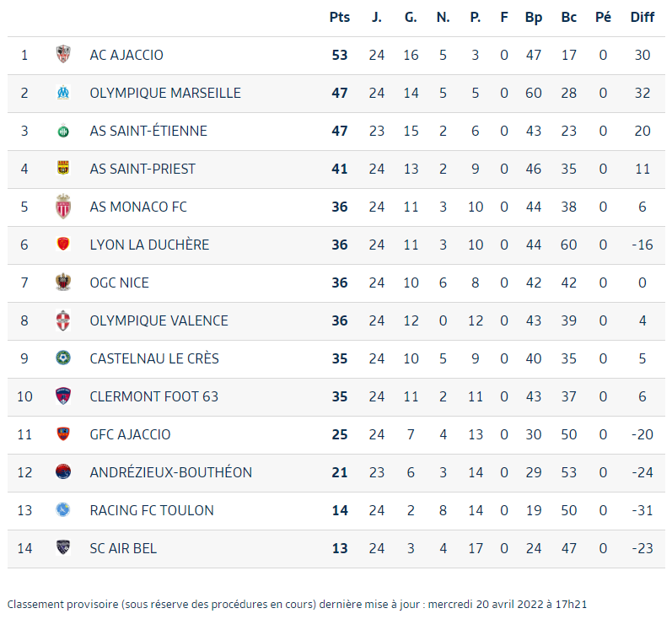Screen dimensions: 672x619
Task: Click the AS Saint-Priest crest
Action: (x=63, y=168)
